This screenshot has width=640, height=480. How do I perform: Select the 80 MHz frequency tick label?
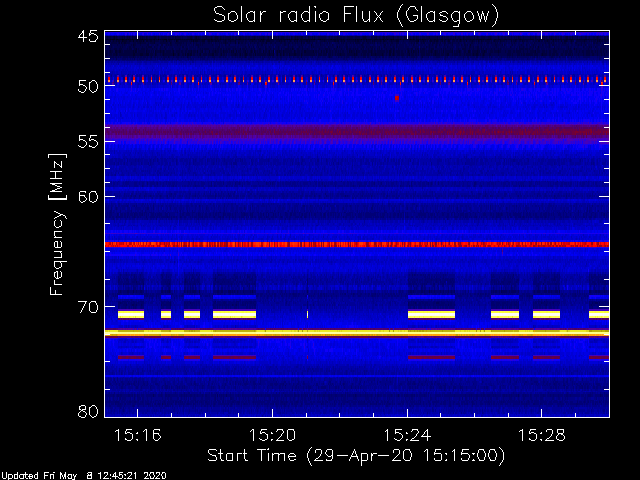tap(88, 411)
